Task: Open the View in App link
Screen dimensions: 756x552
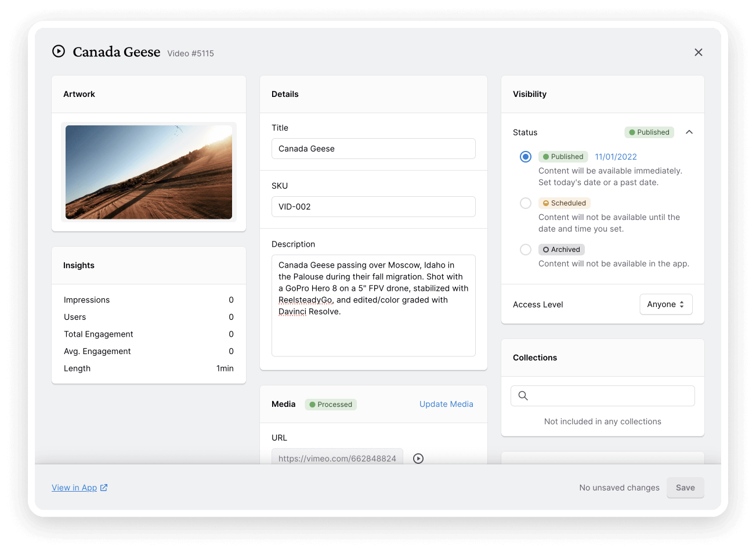Action: (74, 488)
